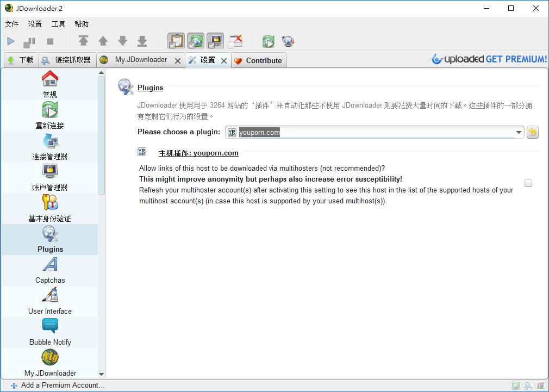The height and width of the screenshot is (392, 549).
Task: Toggle clipboard monitoring toolbar button
Action: tap(176, 41)
